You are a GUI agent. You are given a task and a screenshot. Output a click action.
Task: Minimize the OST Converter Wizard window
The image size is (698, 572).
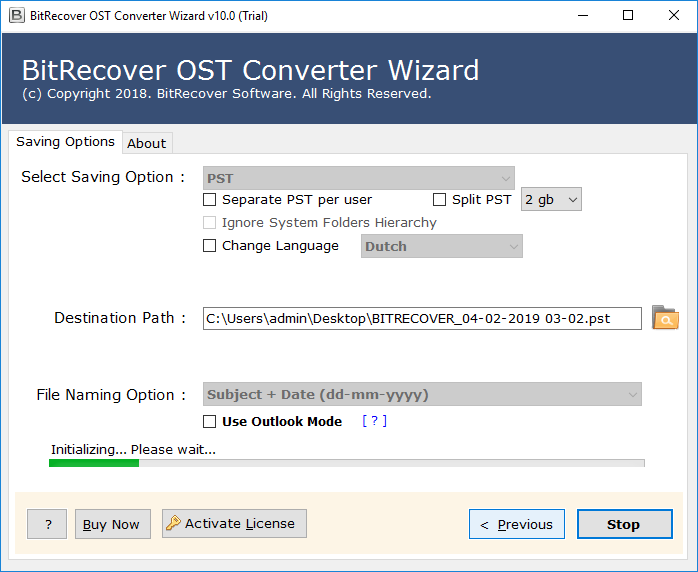tap(583, 16)
